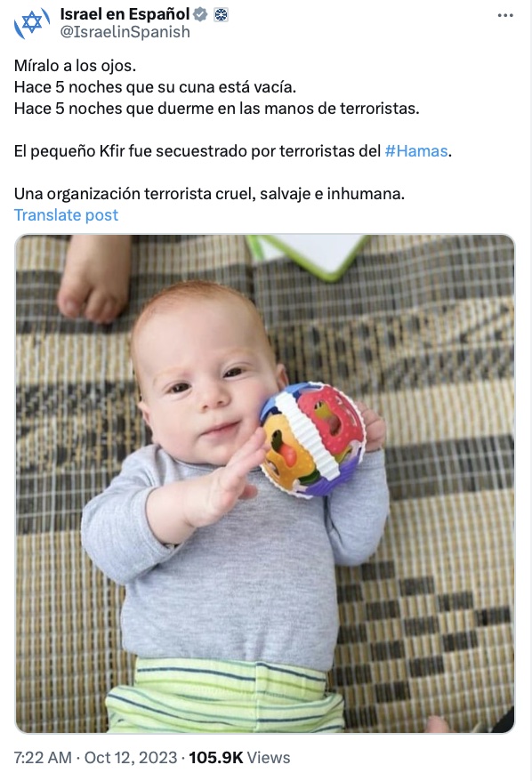Image resolution: width=532 pixels, height=781 pixels.
Task: Click the 'Míralo a los ojos' text line
Action: (75, 66)
